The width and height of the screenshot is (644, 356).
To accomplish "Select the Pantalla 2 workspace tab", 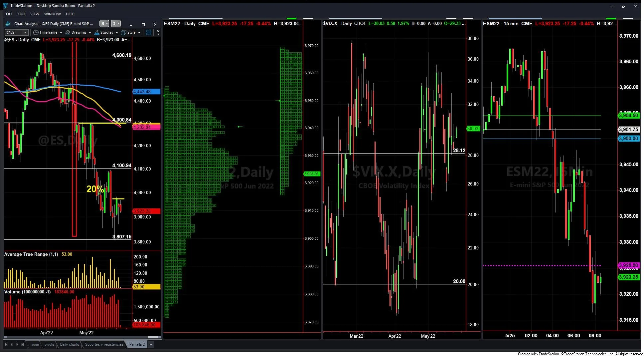I will tap(137, 344).
